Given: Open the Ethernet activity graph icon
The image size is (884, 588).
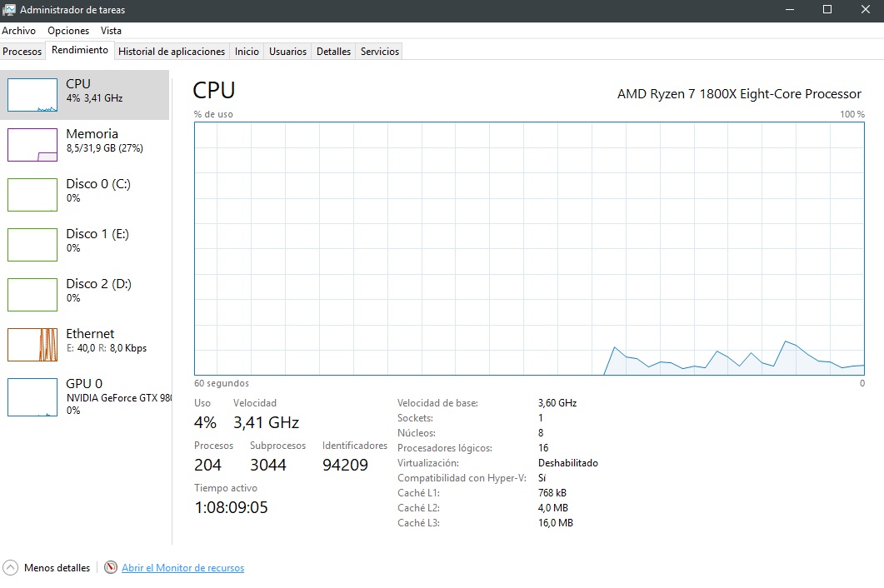Looking at the screenshot, I should coord(32,345).
